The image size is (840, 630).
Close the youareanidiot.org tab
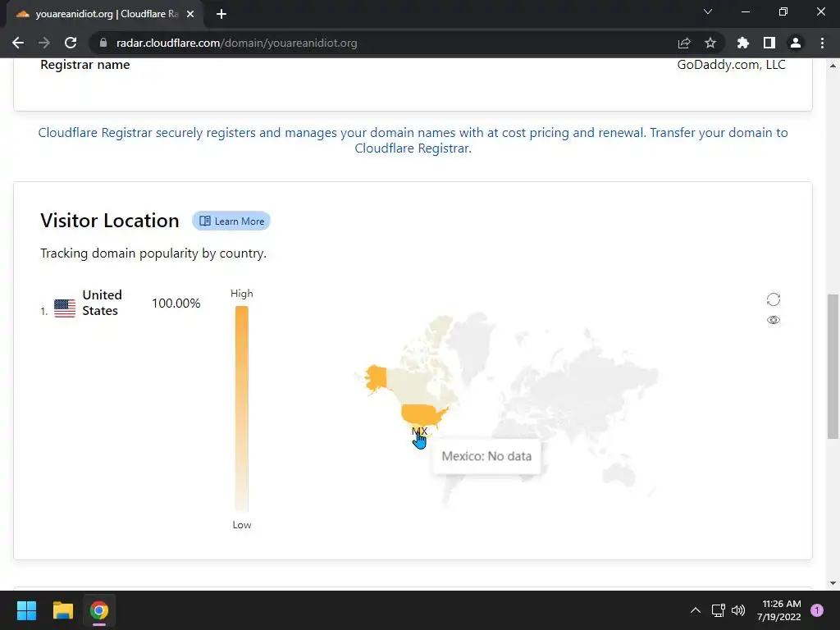pos(190,14)
